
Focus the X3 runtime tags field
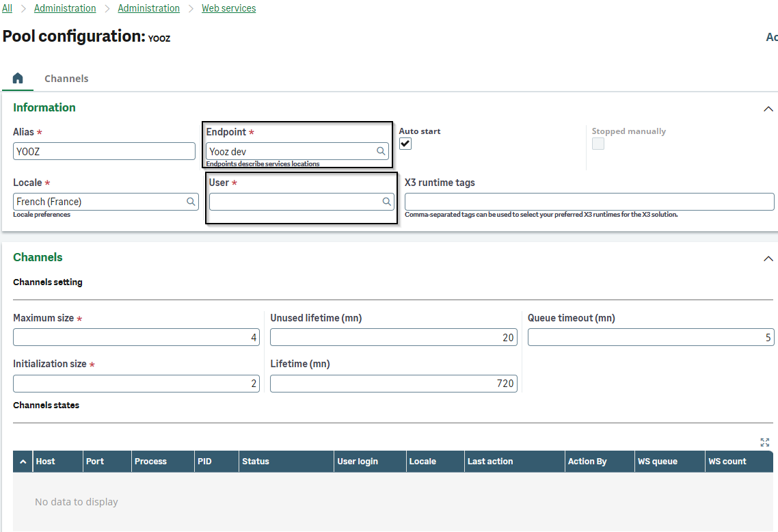pyautogui.click(x=589, y=202)
